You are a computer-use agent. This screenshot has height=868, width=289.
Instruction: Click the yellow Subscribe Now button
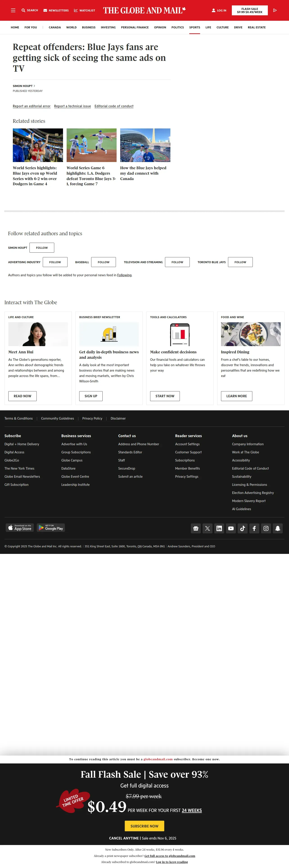coord(144,826)
